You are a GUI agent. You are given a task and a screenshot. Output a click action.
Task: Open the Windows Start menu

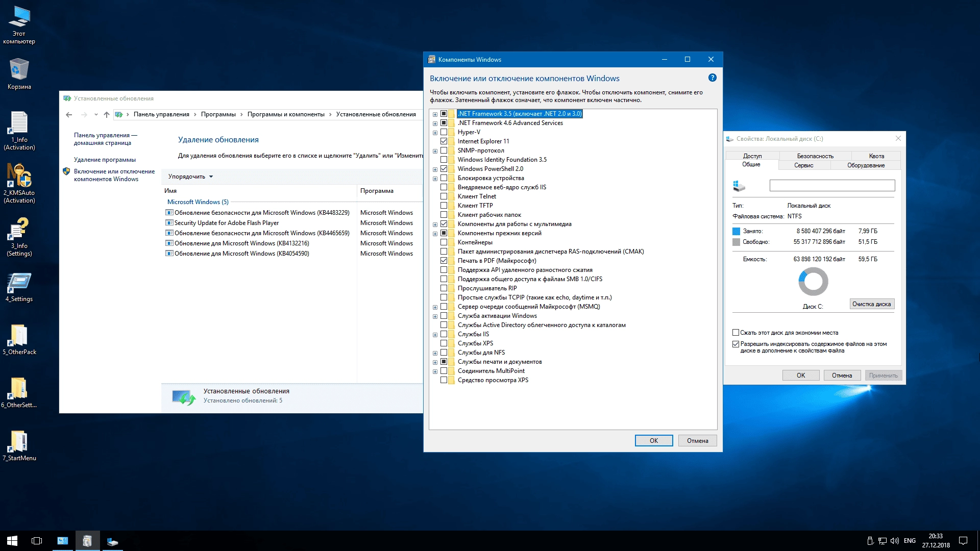(12, 541)
